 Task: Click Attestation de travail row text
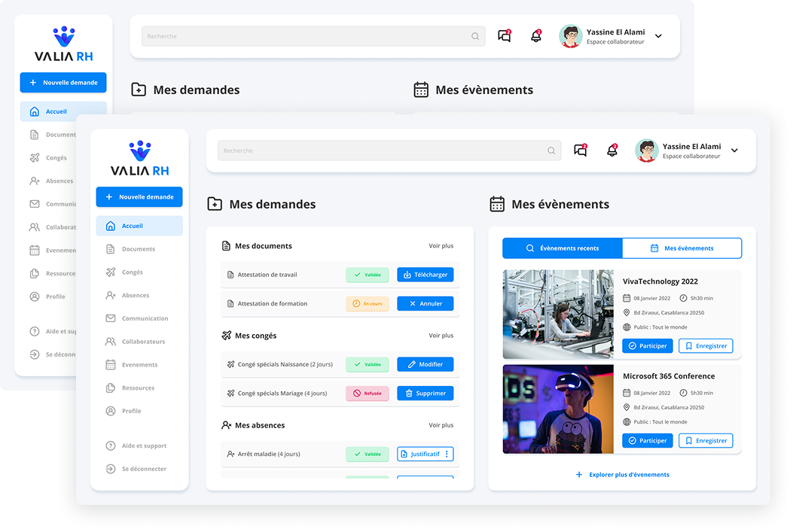click(267, 275)
